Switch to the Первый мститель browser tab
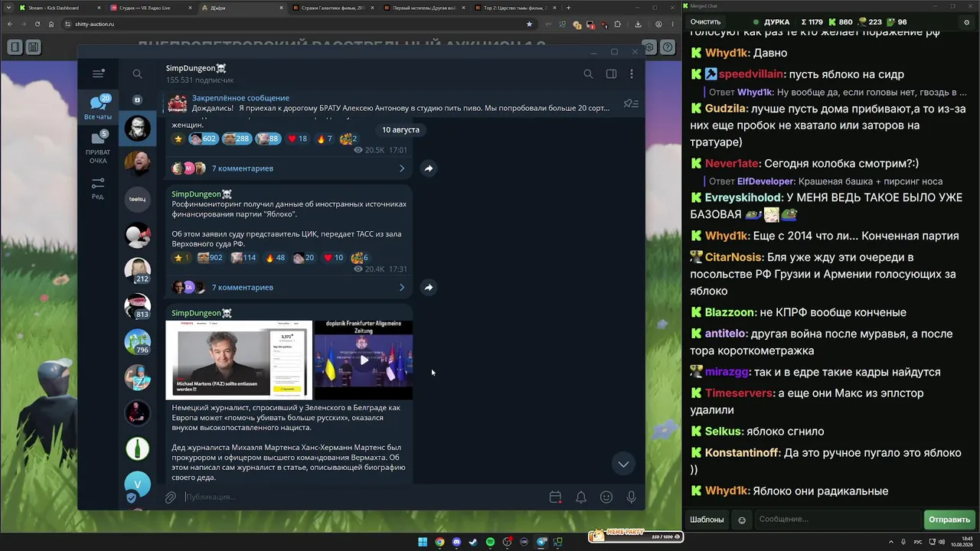 point(423,8)
